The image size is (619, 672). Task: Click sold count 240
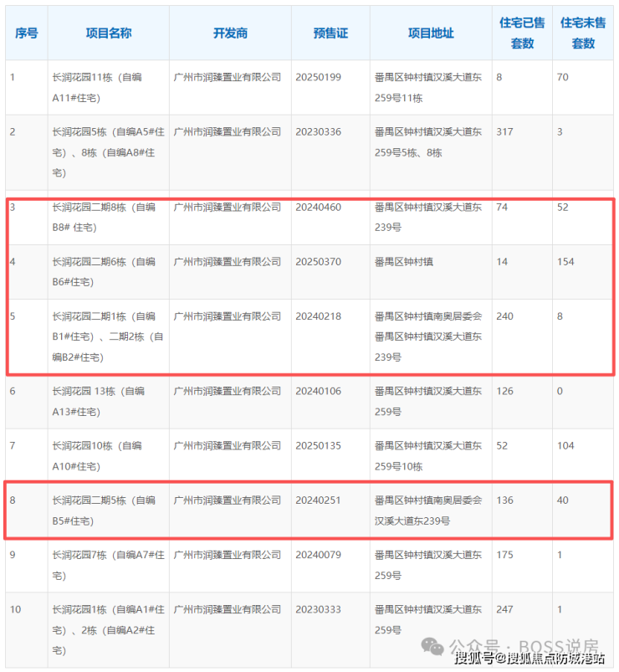click(504, 316)
